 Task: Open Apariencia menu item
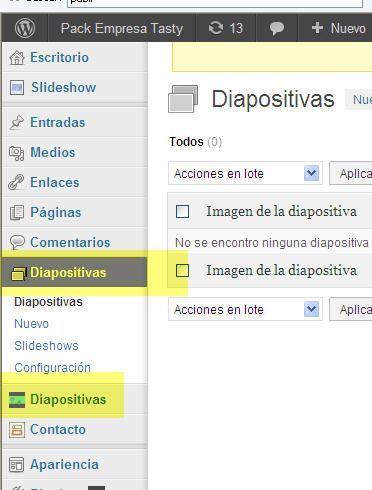click(65, 464)
